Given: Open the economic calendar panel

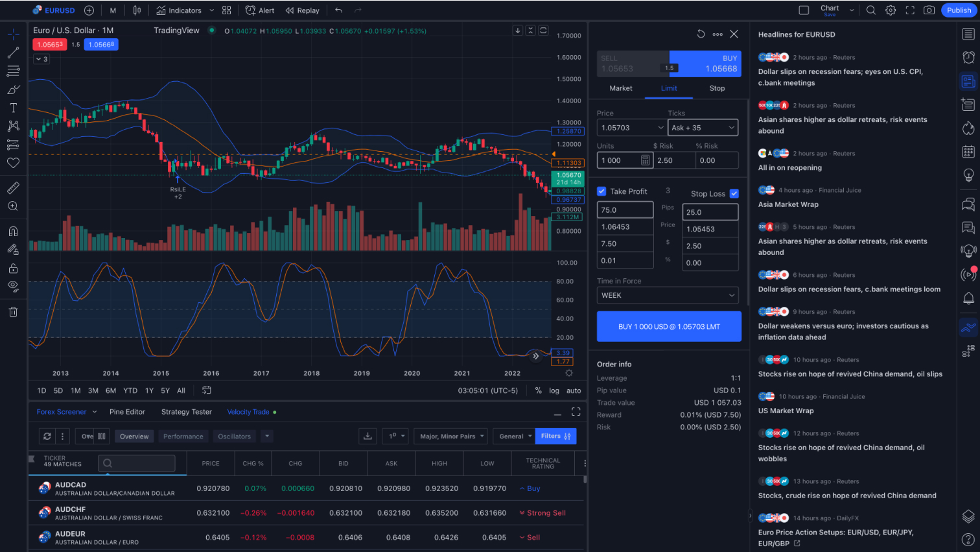Looking at the screenshot, I should coord(968,151).
